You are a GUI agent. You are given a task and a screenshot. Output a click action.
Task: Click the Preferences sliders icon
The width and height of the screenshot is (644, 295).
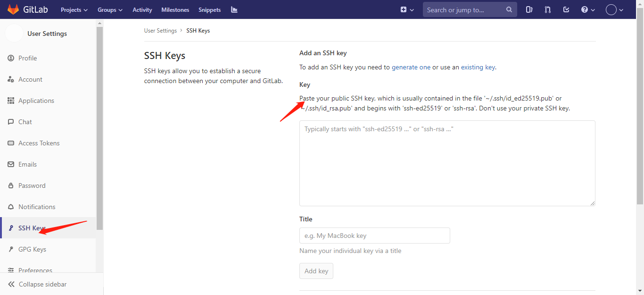[x=11, y=270]
